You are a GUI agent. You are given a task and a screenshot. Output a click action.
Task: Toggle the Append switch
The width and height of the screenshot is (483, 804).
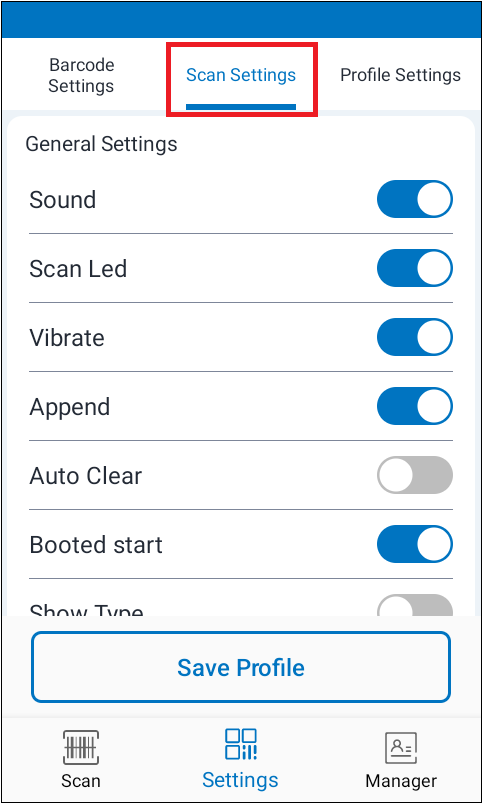click(x=415, y=406)
